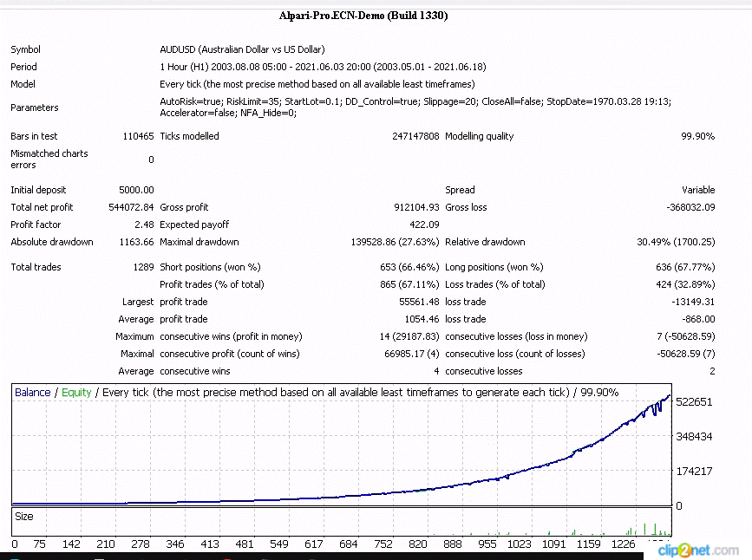Select average loss trade value -868.00
752x560 pixels.
pyautogui.click(x=698, y=319)
